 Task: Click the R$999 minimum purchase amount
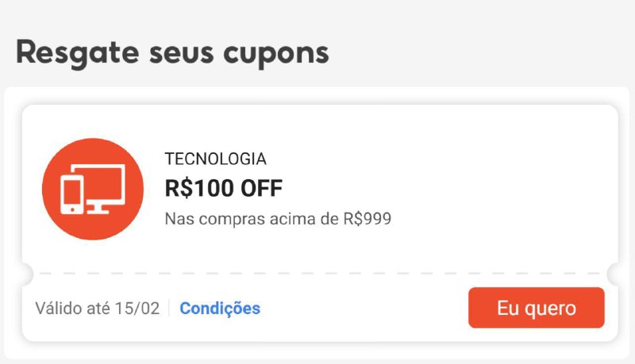pyautogui.click(x=365, y=218)
